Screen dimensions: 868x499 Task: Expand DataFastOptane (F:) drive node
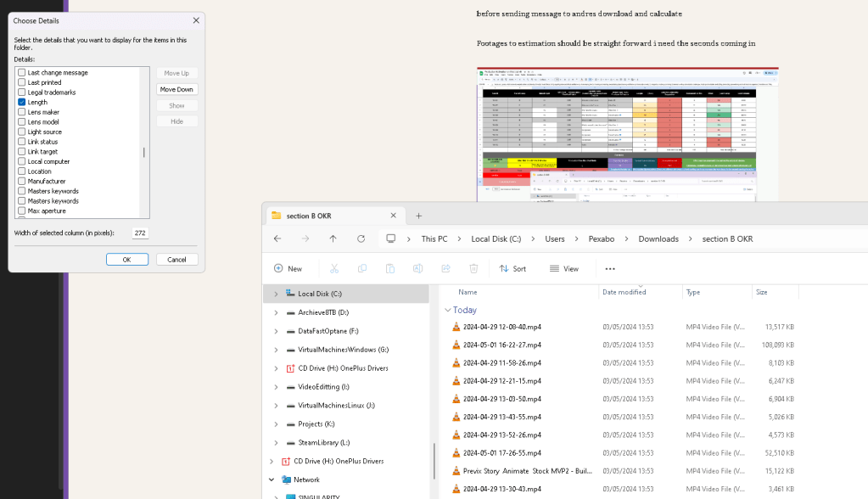tap(276, 331)
